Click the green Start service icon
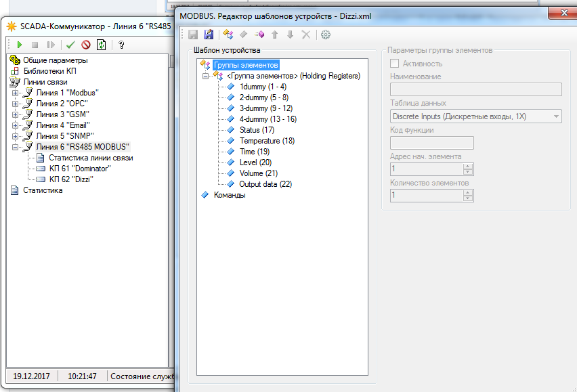This screenshot has width=577, height=392. click(19, 45)
